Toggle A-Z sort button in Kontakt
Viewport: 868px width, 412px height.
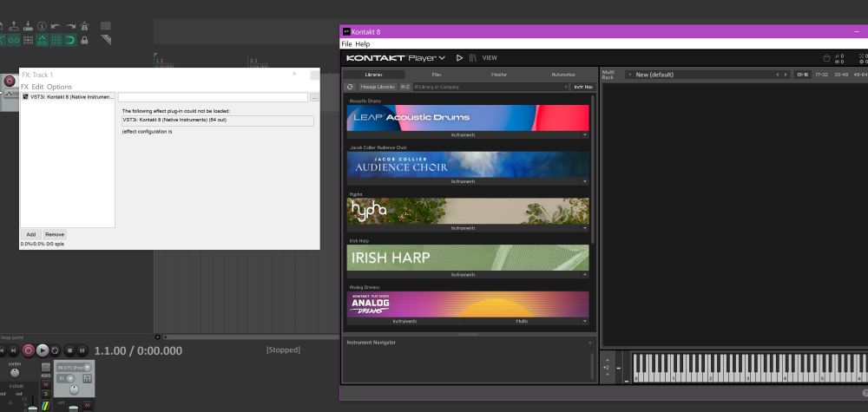coord(405,87)
